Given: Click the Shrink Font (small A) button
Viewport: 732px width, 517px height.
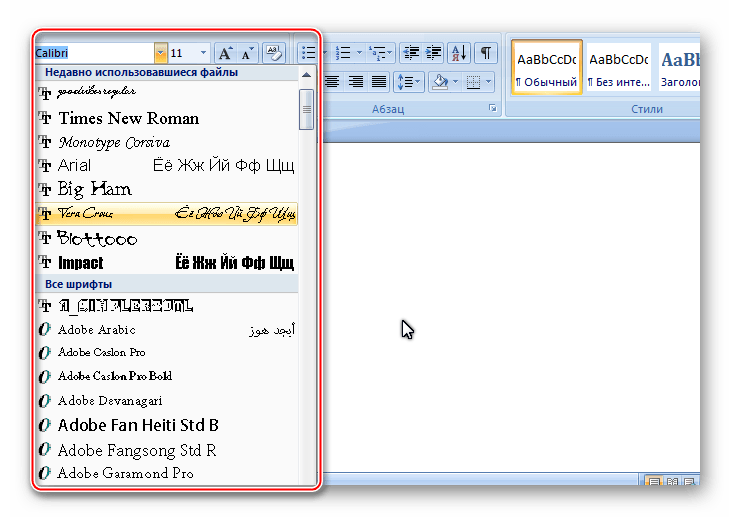Looking at the screenshot, I should click(x=247, y=53).
